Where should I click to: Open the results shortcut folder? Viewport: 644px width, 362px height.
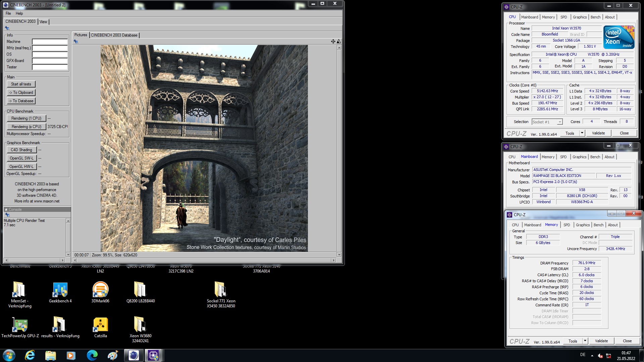(60, 327)
